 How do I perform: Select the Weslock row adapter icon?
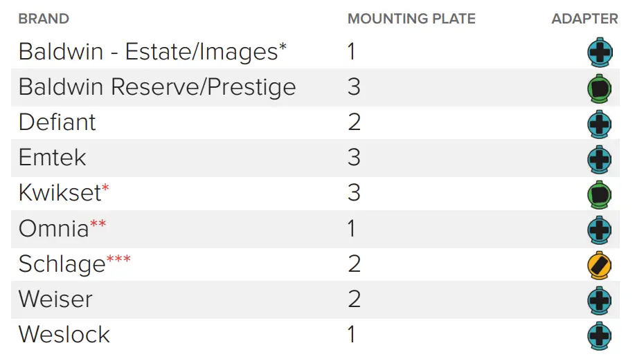(599, 335)
